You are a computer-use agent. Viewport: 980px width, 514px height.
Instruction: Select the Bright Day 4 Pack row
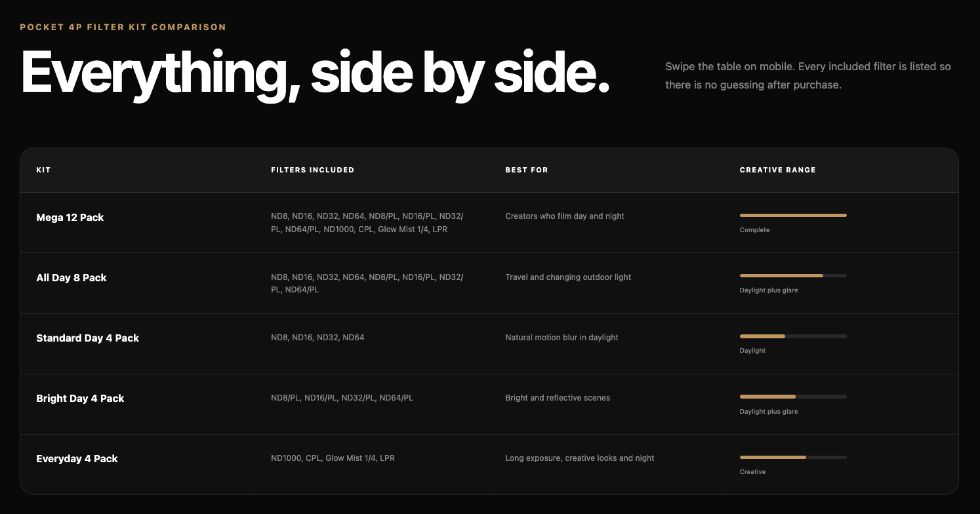pyautogui.click(x=489, y=405)
